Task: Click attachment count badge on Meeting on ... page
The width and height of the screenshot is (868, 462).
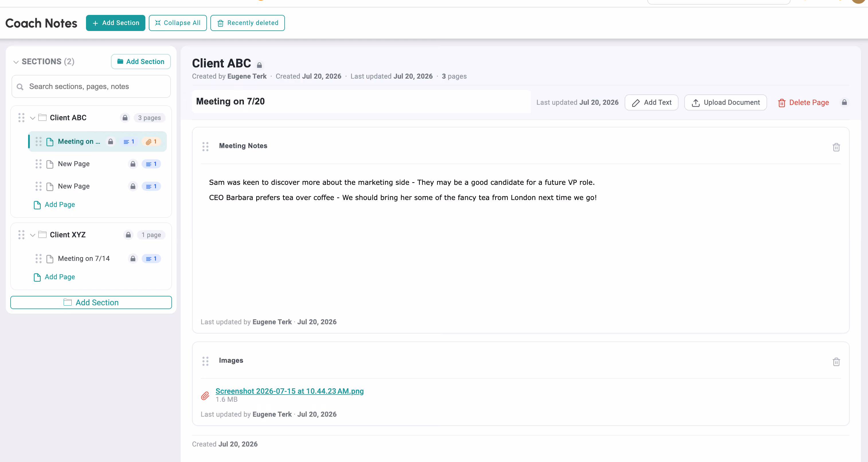Action: pos(151,142)
